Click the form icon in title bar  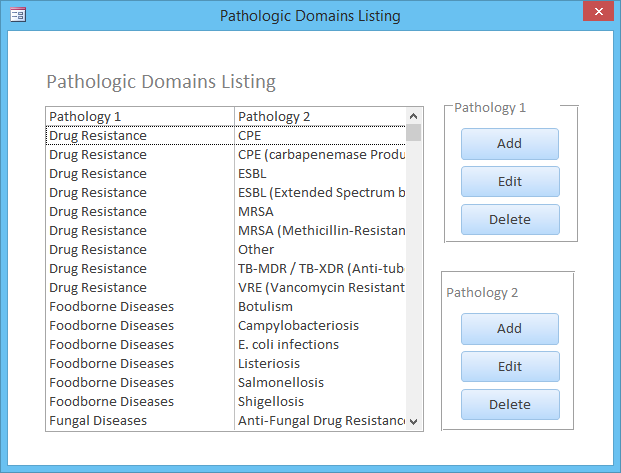pyautogui.click(x=18, y=15)
